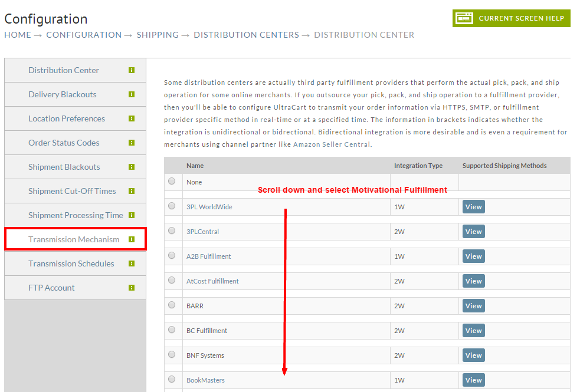Screen dimensions: 580x392
Task: Click the green icon beside FTP Account
Action: [x=132, y=288]
